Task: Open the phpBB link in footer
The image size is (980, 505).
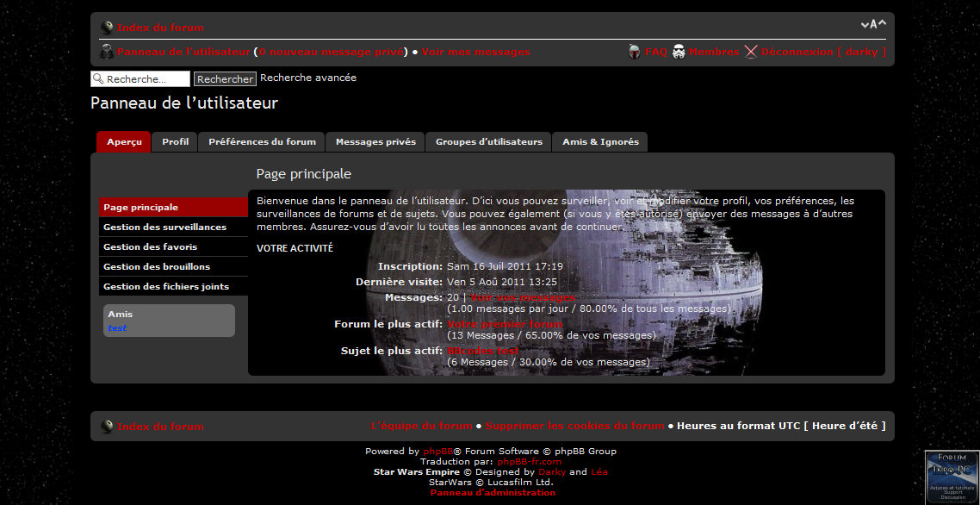Action: coord(438,452)
